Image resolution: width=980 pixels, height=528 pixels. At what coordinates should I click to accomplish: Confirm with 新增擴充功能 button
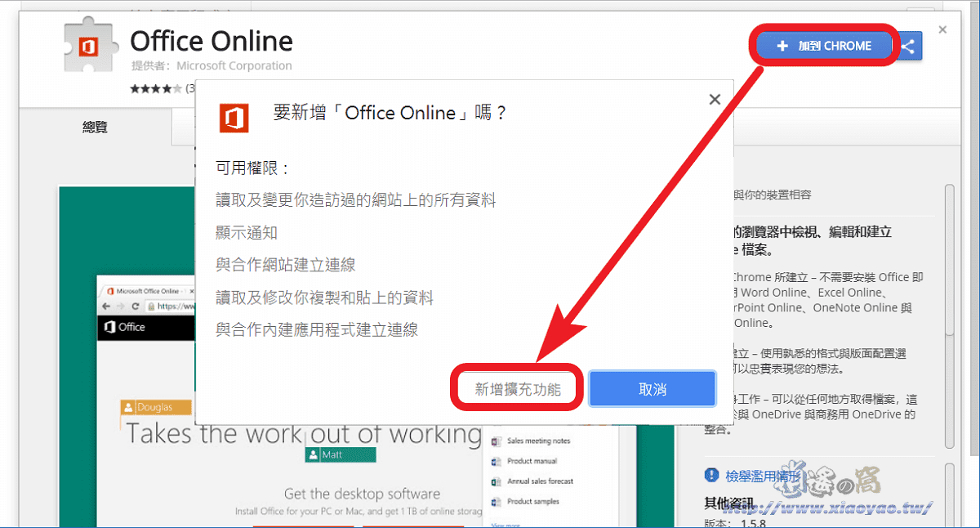pos(518,389)
